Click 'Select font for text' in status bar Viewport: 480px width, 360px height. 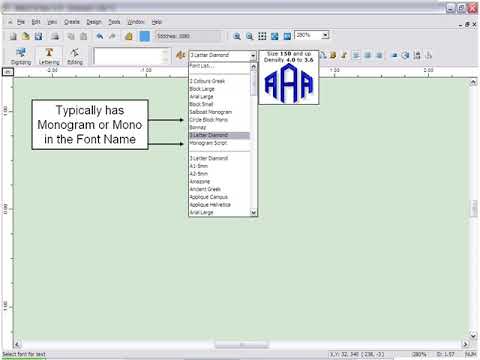[x=24, y=354]
